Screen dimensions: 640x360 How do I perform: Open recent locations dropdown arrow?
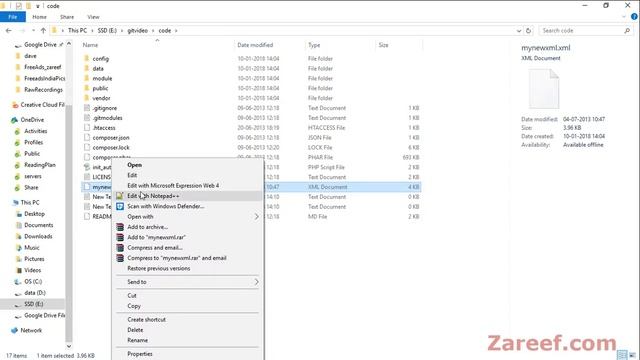pyautogui.click(x=33, y=31)
